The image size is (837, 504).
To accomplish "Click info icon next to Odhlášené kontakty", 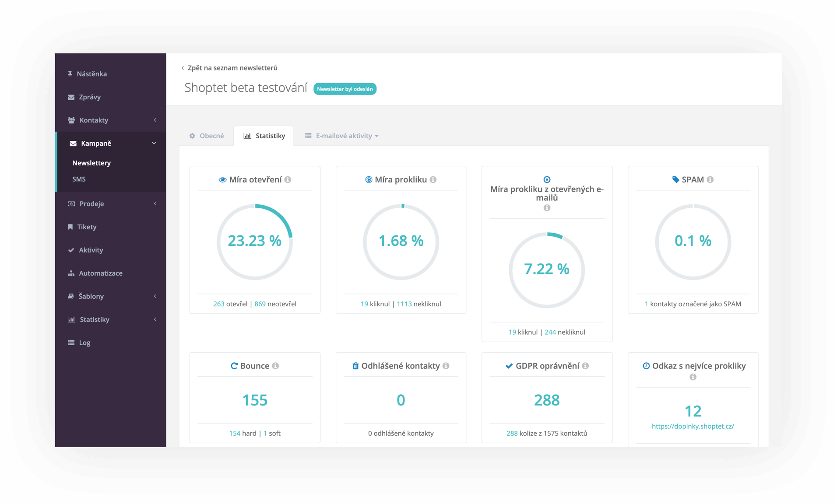I will (x=446, y=366).
